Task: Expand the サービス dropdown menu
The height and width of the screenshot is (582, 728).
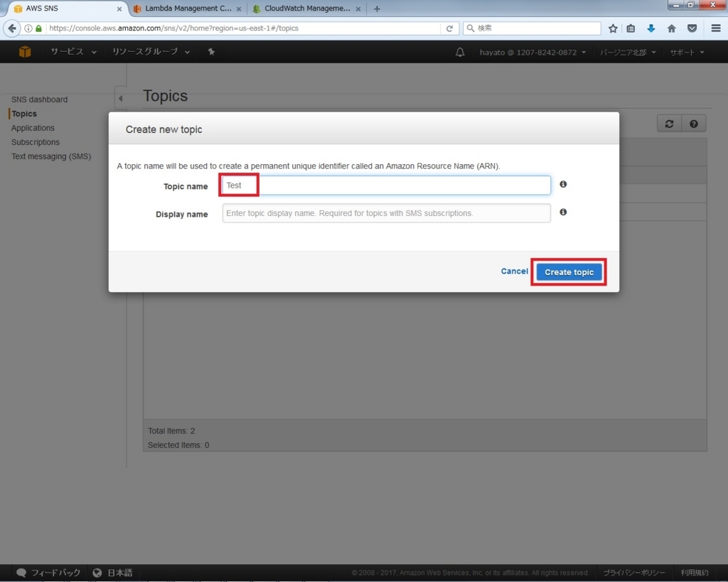Action: coord(73,52)
